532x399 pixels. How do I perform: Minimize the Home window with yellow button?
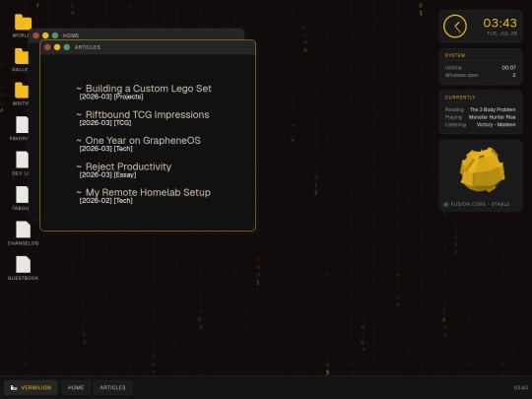tap(45, 35)
